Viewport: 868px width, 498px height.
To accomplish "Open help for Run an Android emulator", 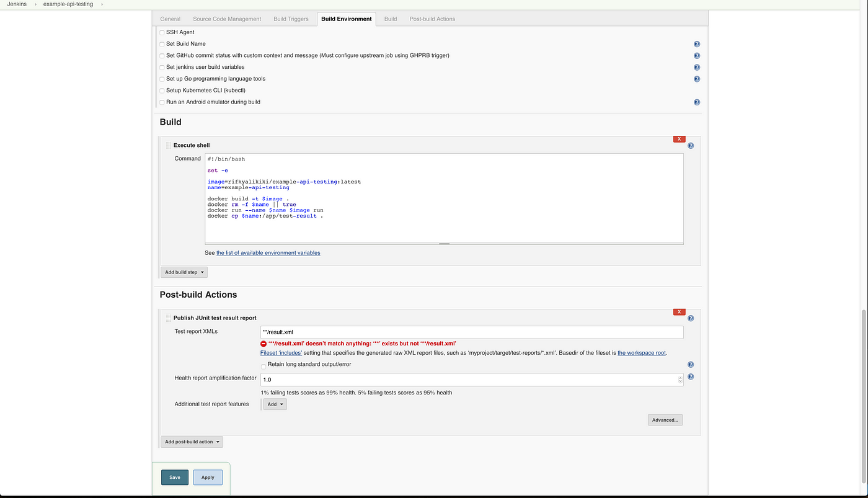I will pos(697,102).
